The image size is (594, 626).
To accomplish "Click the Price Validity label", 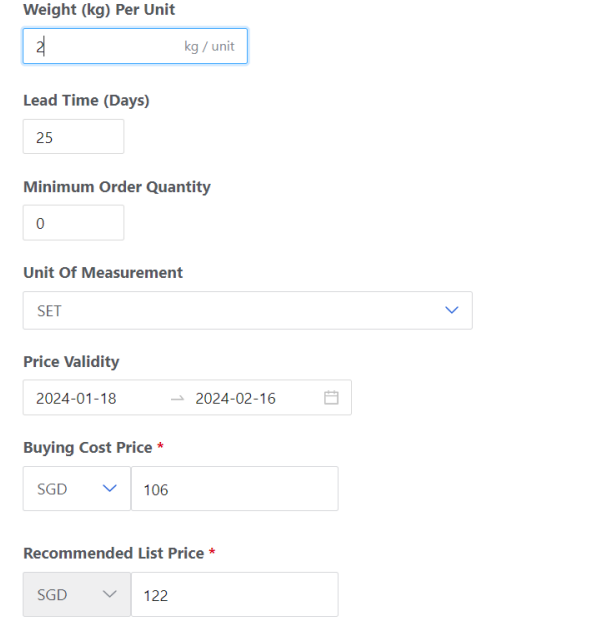I will [71, 362].
